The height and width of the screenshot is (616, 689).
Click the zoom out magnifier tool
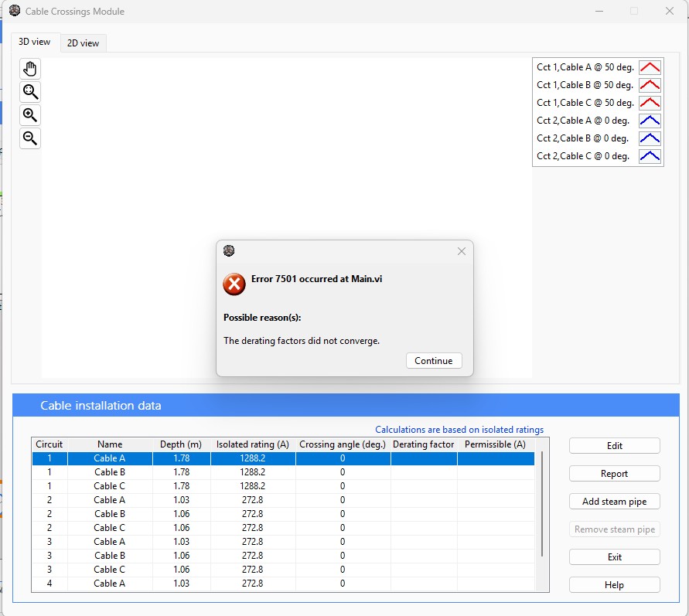coord(30,138)
